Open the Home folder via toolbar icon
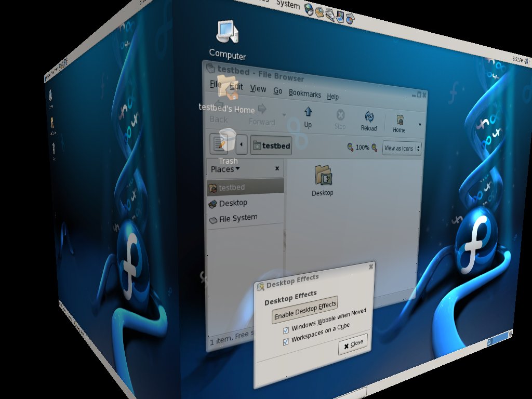The height and width of the screenshot is (399, 532). point(399,118)
